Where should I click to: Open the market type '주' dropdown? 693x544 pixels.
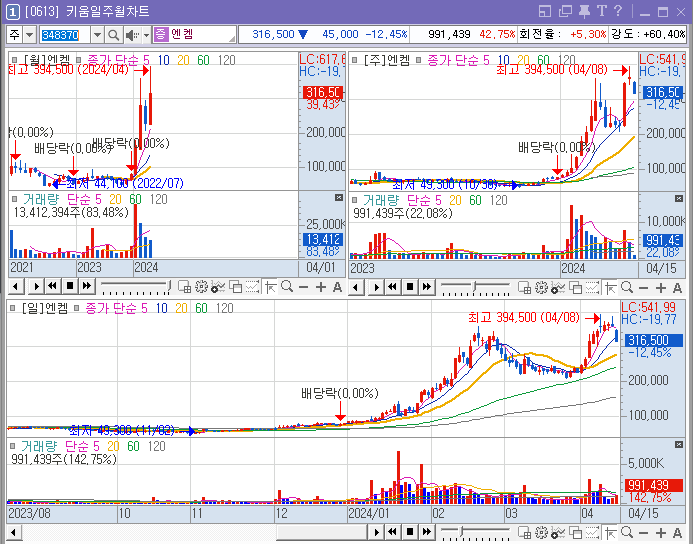coord(30,35)
